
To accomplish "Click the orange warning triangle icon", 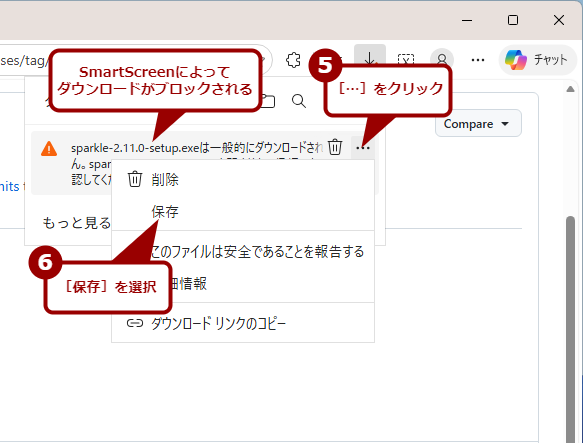I will tap(49, 149).
